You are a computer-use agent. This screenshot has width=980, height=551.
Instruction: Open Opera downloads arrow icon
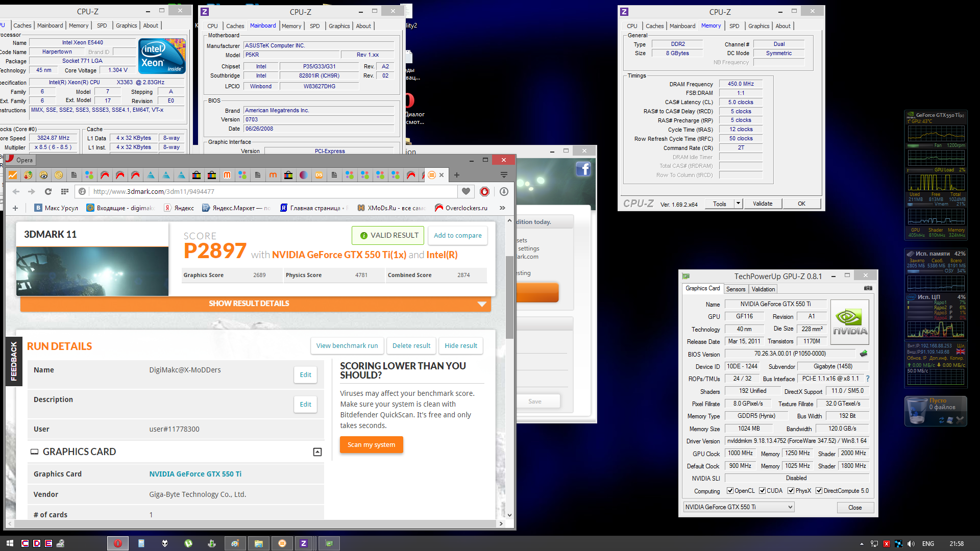click(504, 191)
